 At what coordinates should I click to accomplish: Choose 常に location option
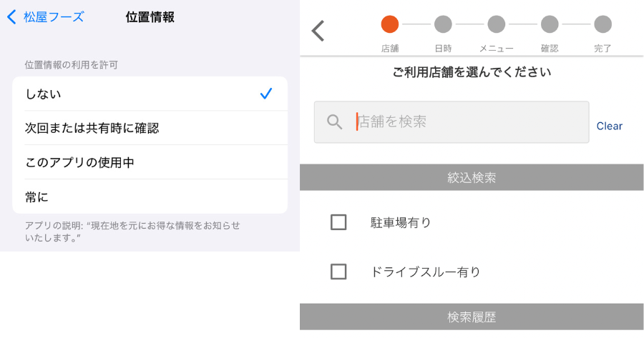pos(150,197)
